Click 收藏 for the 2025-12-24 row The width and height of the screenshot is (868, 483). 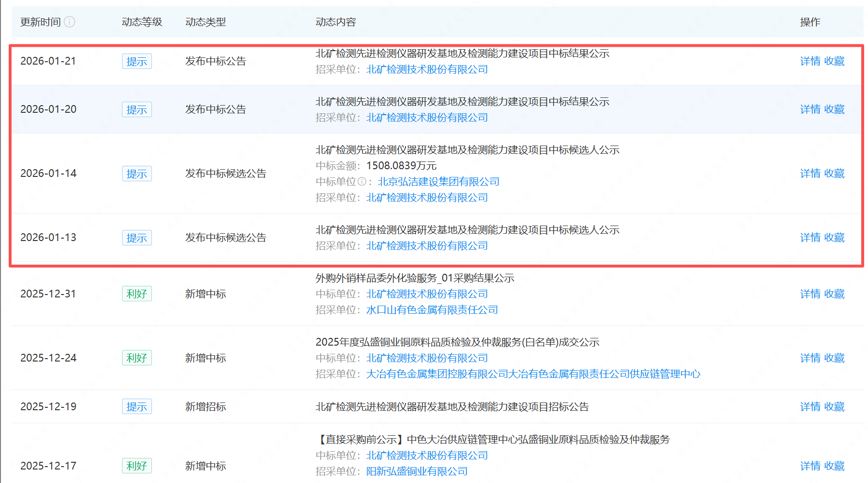click(x=834, y=358)
